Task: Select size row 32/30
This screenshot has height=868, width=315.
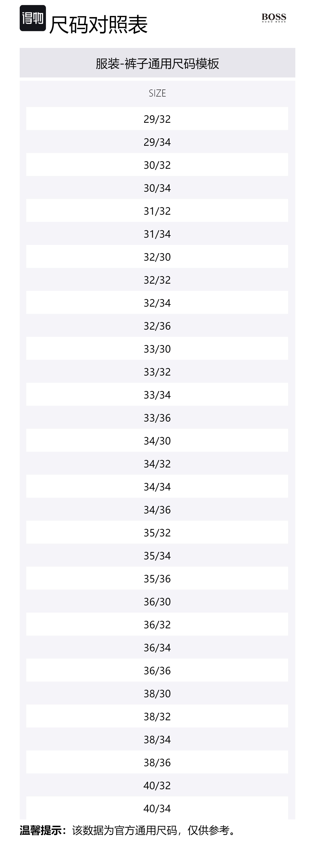Action: point(157,257)
